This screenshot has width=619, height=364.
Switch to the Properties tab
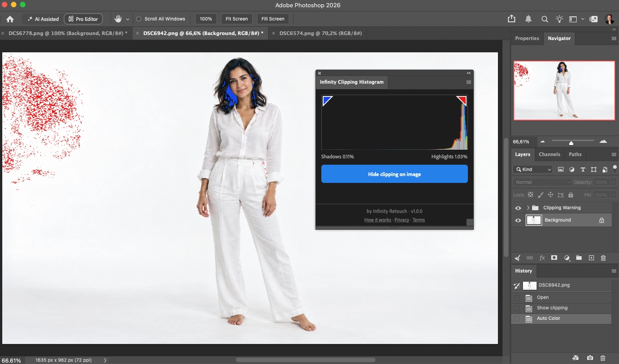point(527,39)
